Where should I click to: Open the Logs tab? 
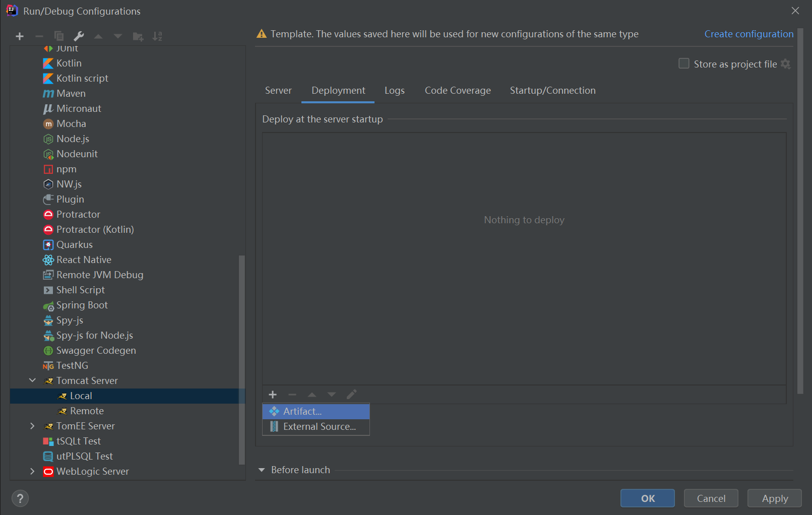point(395,91)
